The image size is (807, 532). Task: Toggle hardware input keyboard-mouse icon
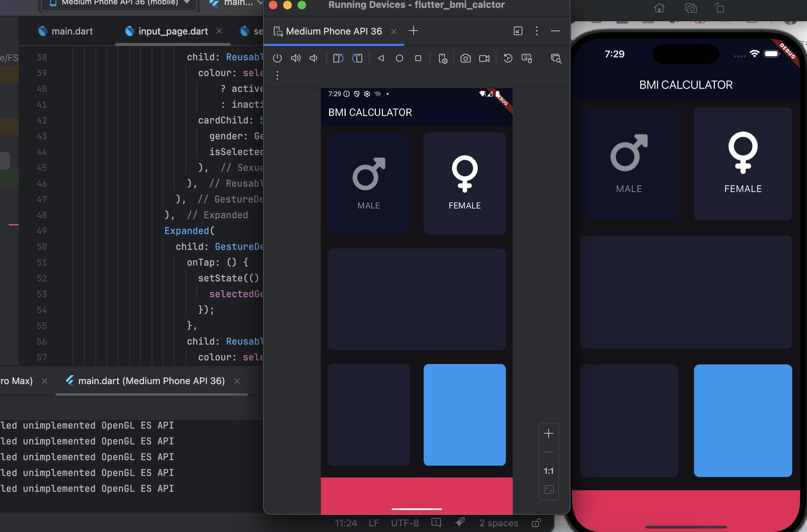coord(527,58)
